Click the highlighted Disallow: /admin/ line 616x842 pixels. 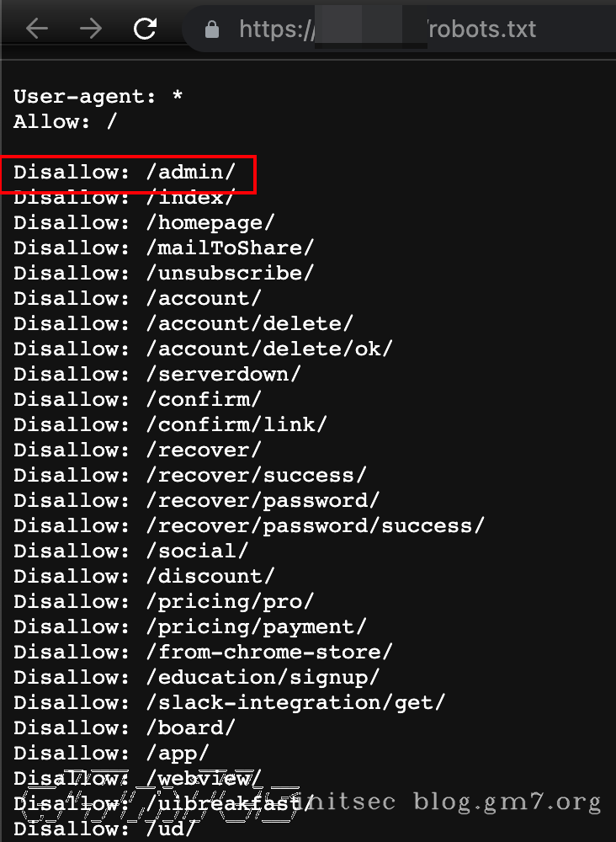coord(125,173)
